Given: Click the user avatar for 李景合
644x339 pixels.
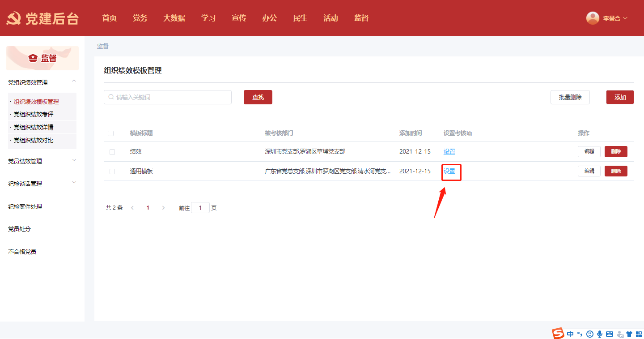Looking at the screenshot, I should click(x=593, y=18).
